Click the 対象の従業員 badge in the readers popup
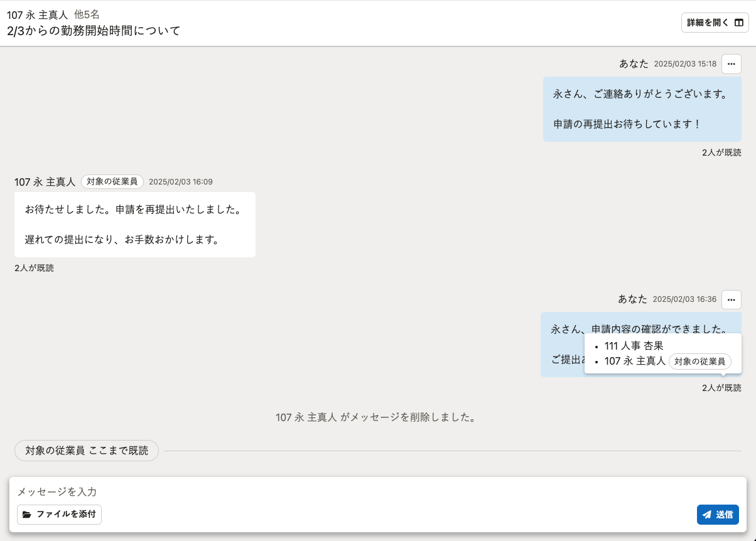Screen dimensions: 756x541 (699, 362)
